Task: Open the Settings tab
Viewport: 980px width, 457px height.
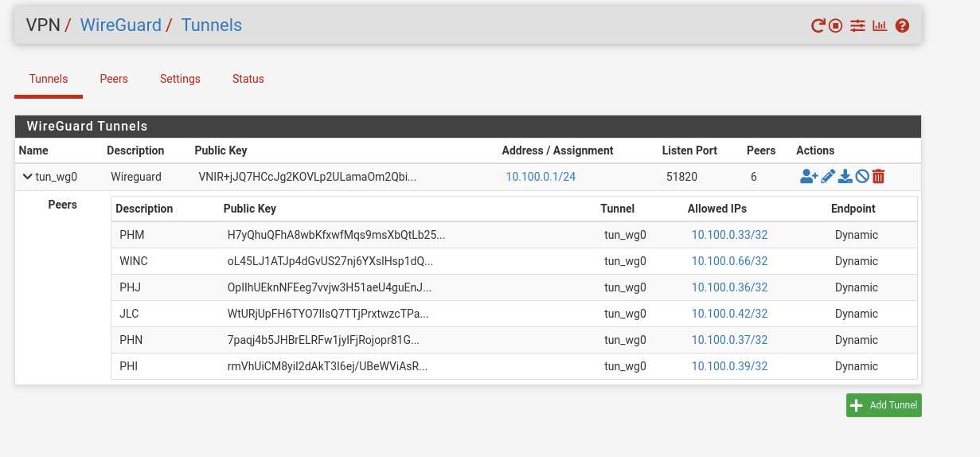Action: tap(180, 79)
